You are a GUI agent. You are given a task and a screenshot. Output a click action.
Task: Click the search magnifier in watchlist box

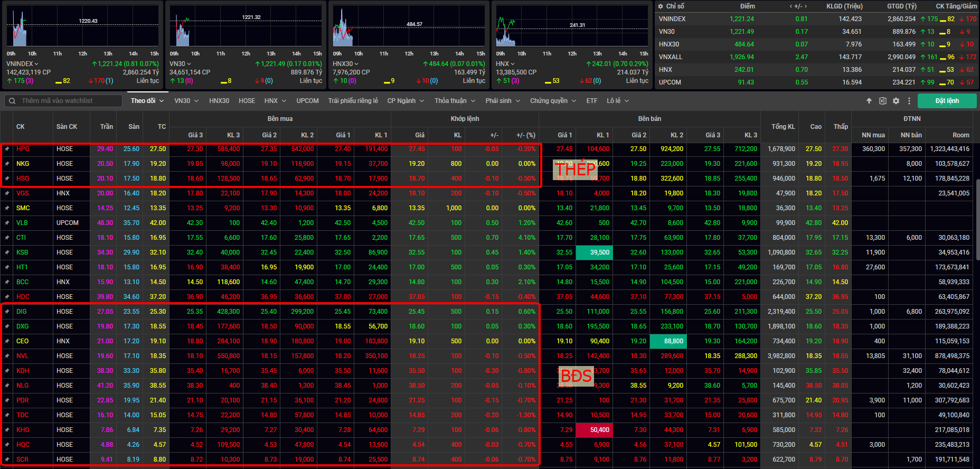[12, 101]
